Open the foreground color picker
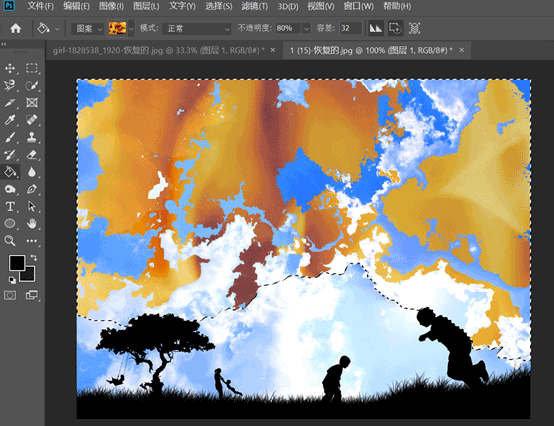The image size is (554, 426). 17,263
